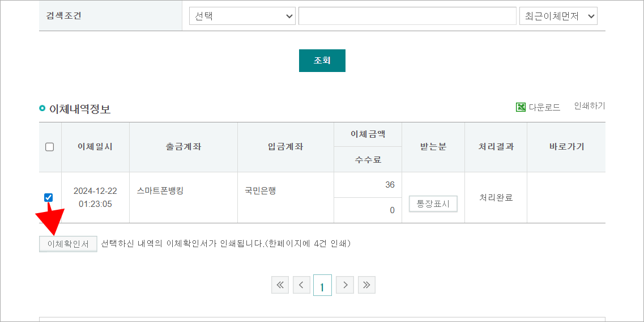This screenshot has height=322, width=644.
Task: Click the 수수료 sub-header
Action: tap(368, 159)
